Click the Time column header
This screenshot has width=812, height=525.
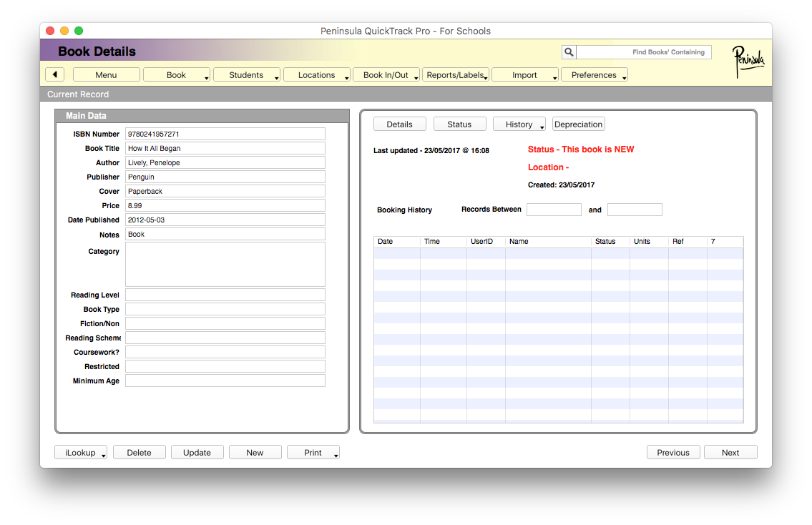tap(444, 242)
